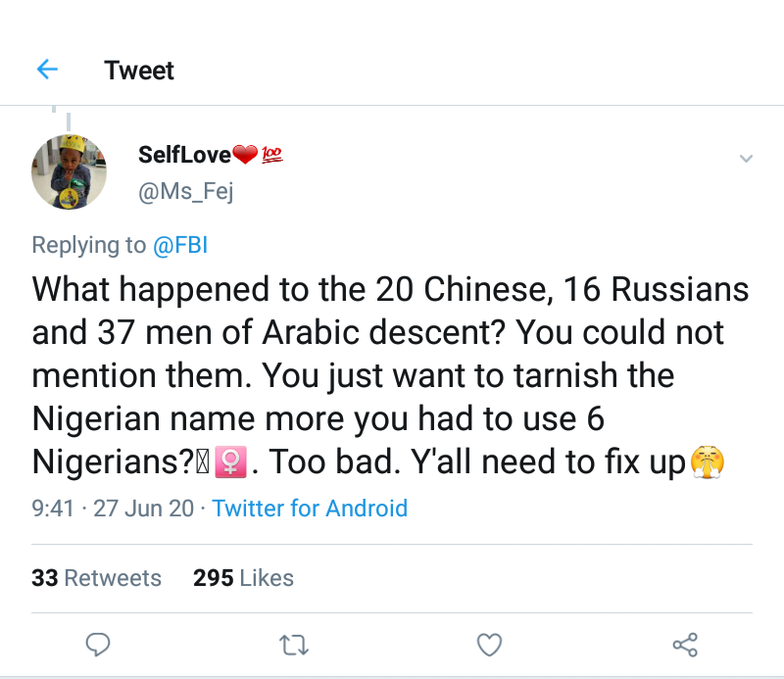Open the Twitter for Android link
Image resolution: width=784 pixels, height=679 pixels.
[310, 509]
